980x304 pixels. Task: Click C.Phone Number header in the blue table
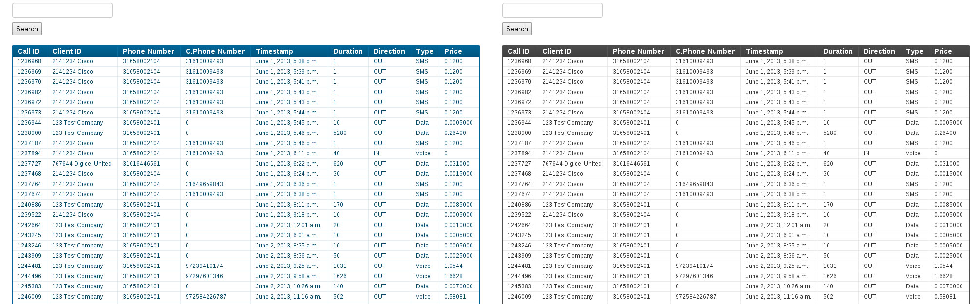(x=215, y=51)
